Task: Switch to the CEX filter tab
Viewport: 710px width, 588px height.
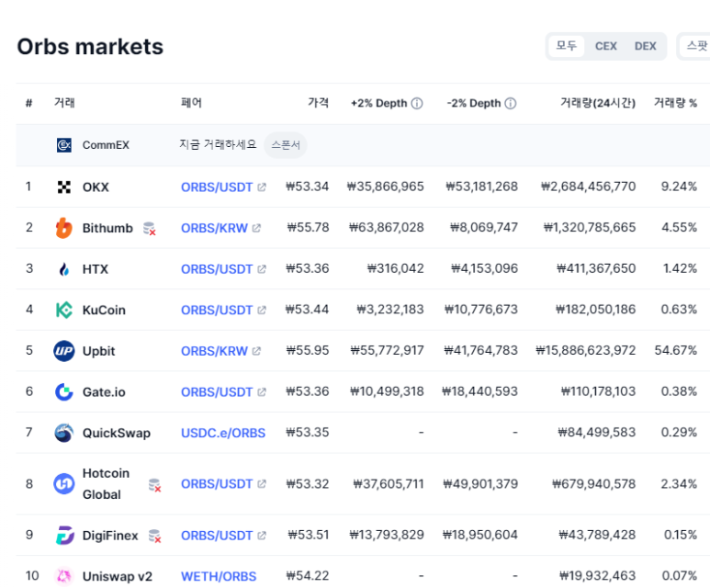Action: (606, 46)
